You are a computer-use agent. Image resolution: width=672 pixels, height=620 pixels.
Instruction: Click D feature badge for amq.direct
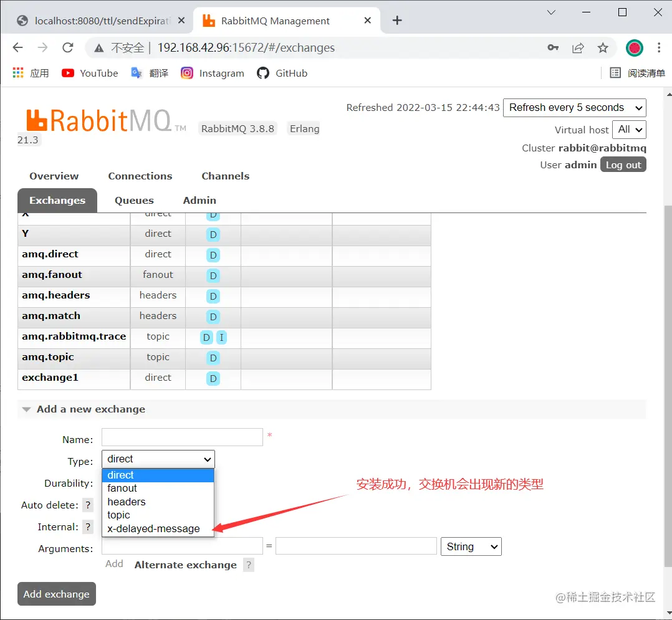tap(213, 255)
